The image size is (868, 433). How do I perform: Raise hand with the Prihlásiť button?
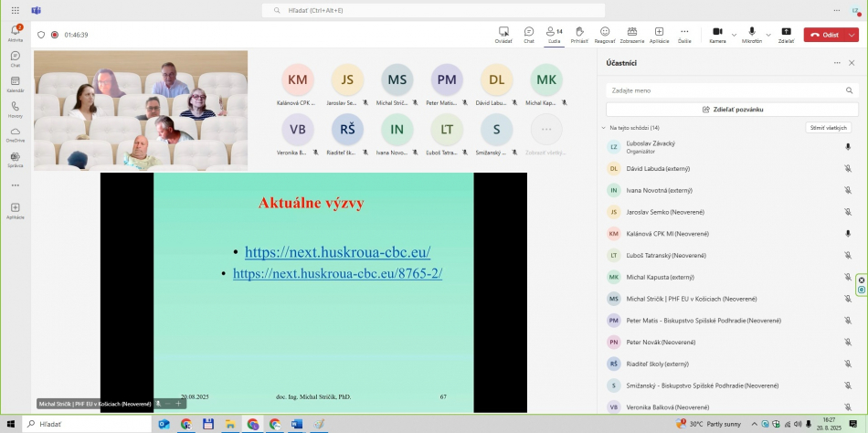click(579, 34)
